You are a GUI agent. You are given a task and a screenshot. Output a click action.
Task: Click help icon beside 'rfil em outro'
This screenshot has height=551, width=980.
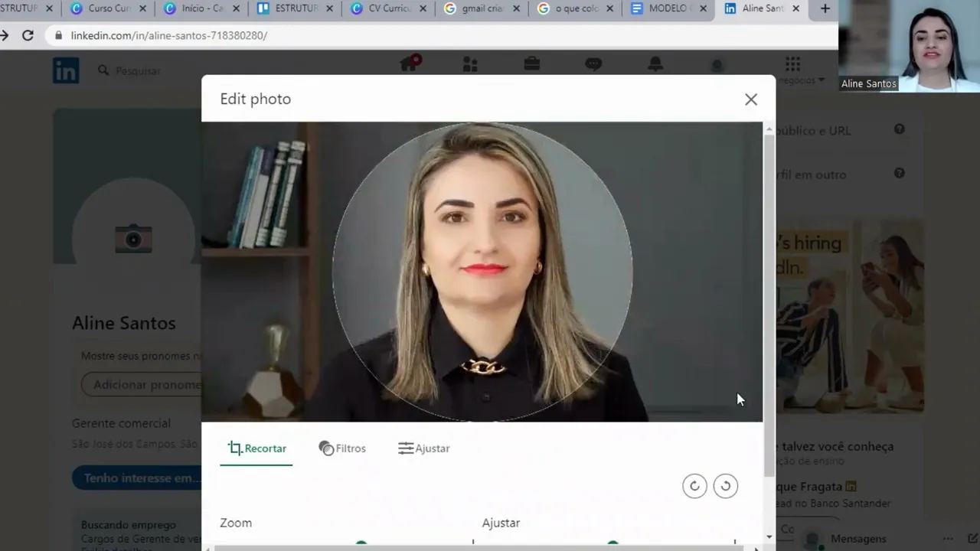point(900,173)
